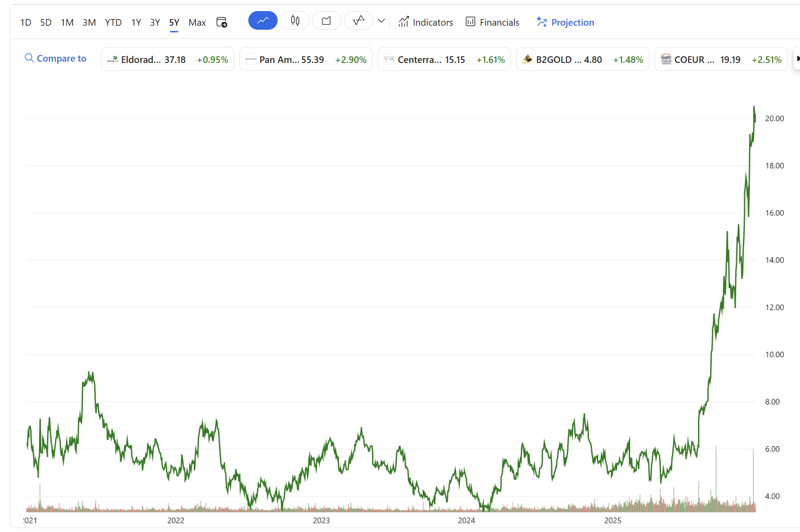Add Centerra comparison at 15.15
This screenshot has height=532, width=800.
tap(444, 59)
